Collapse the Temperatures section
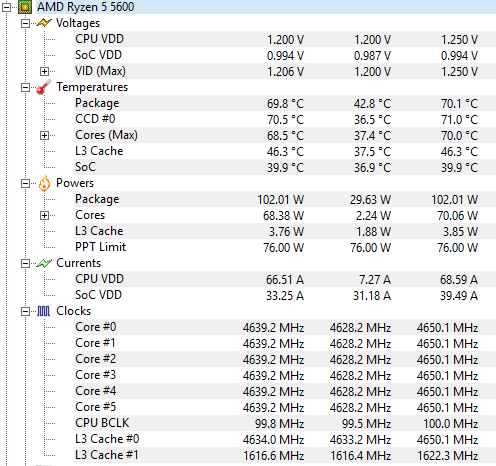The height and width of the screenshot is (466, 496). click(x=25, y=87)
